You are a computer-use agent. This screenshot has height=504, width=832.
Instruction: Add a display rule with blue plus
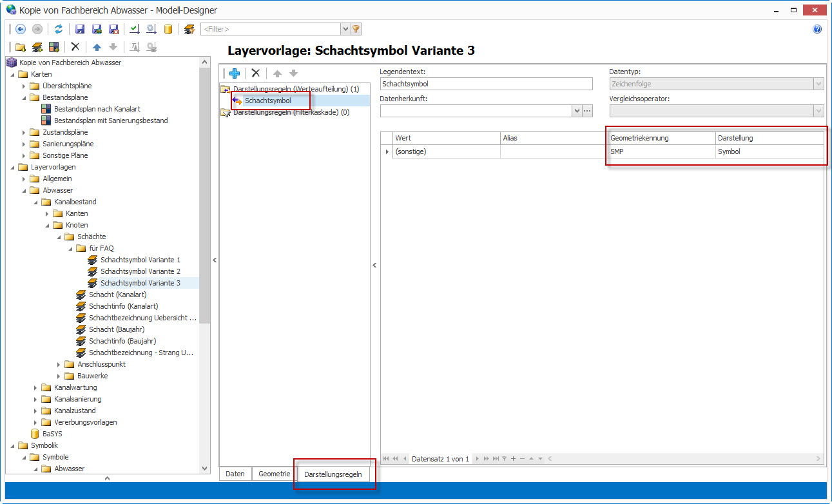click(x=235, y=73)
